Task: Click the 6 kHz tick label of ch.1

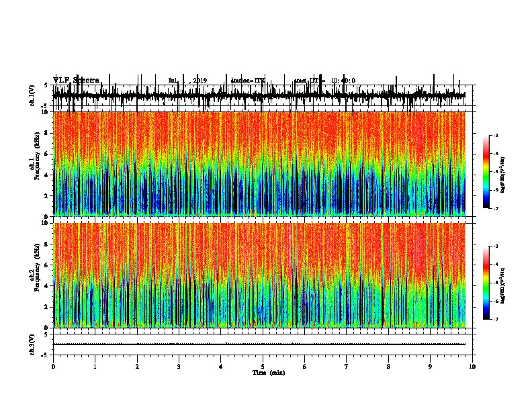Action: (x=47, y=154)
